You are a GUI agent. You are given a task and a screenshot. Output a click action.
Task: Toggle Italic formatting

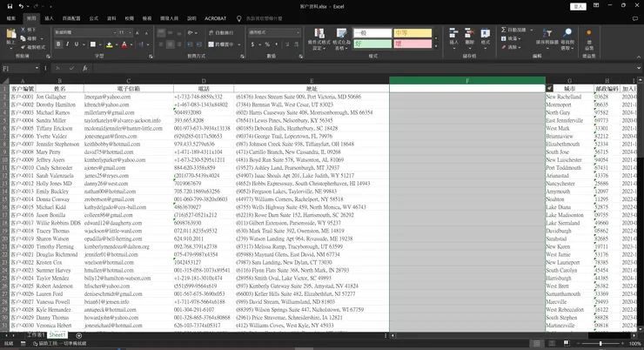point(67,44)
